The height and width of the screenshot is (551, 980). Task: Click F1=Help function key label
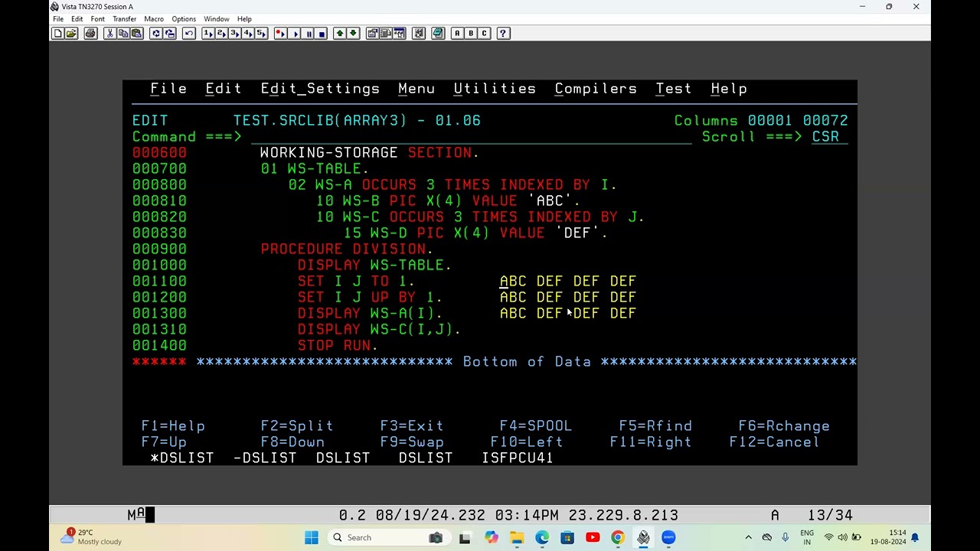pos(173,426)
